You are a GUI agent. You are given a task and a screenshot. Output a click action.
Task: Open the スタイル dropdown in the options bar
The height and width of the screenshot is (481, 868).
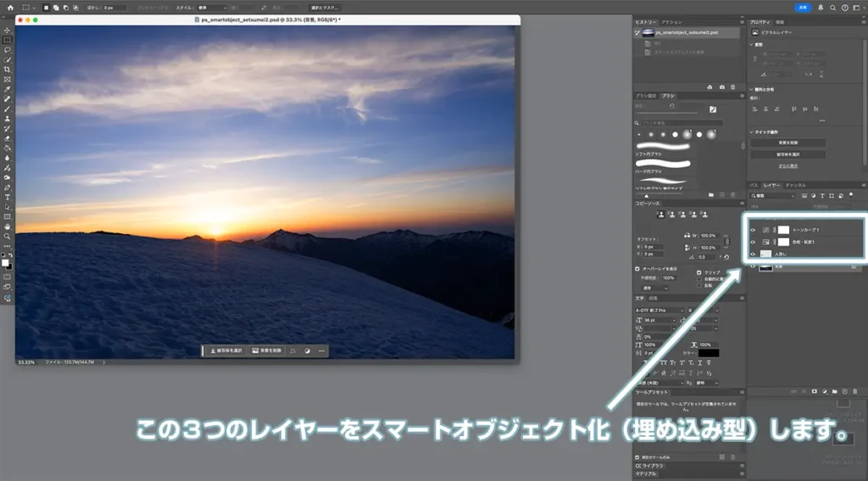(213, 8)
